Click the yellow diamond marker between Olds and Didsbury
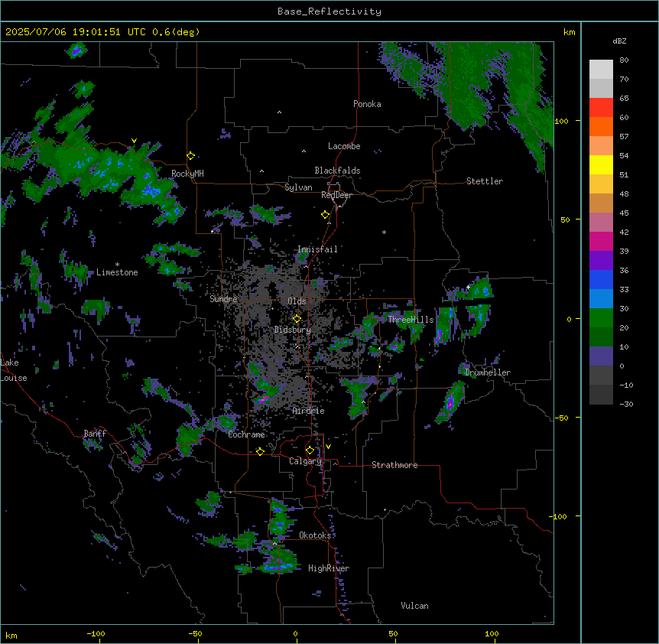659x644 pixels. click(x=297, y=319)
